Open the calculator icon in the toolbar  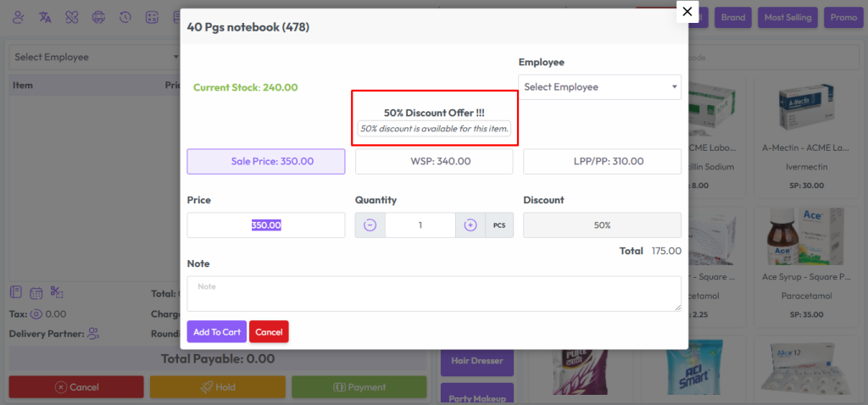pos(152,17)
